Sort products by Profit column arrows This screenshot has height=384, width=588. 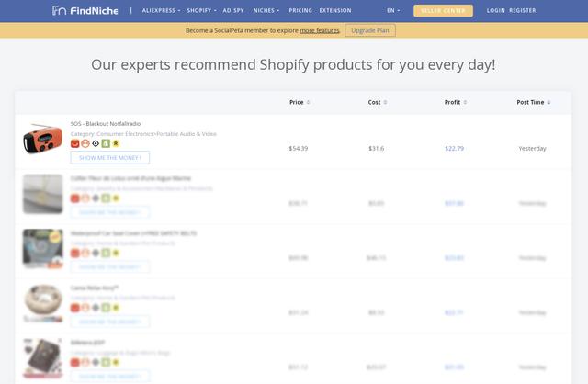coord(465,102)
